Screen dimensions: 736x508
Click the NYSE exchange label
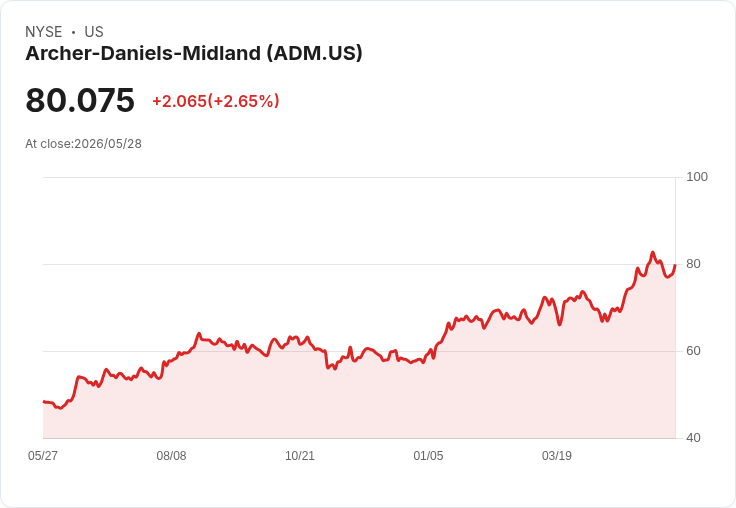[x=44, y=32]
